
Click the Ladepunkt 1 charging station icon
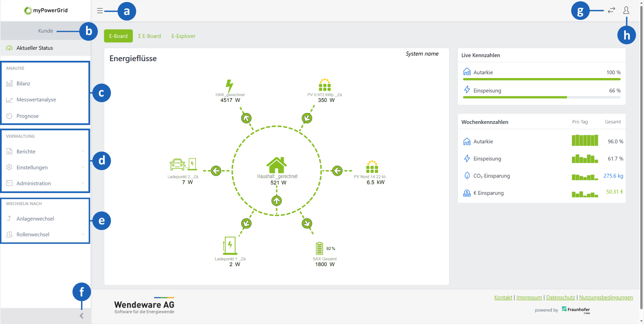pyautogui.click(x=230, y=245)
